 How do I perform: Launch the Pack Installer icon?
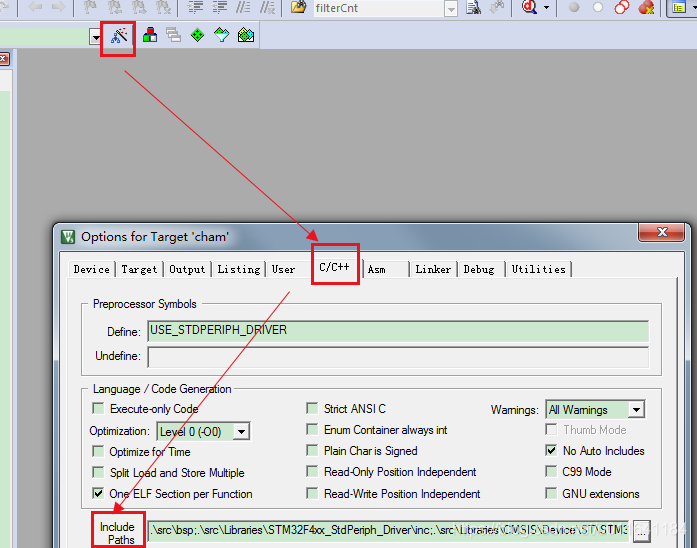(x=246, y=35)
